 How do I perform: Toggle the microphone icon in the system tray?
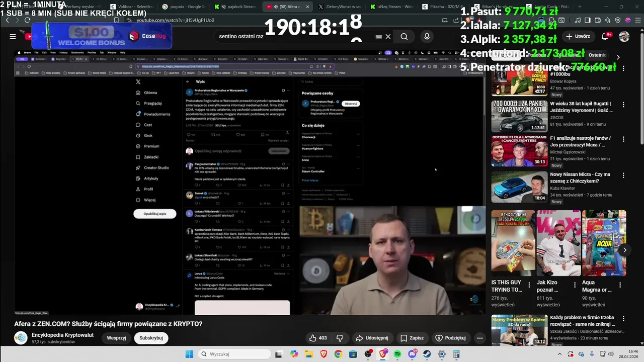point(592,354)
